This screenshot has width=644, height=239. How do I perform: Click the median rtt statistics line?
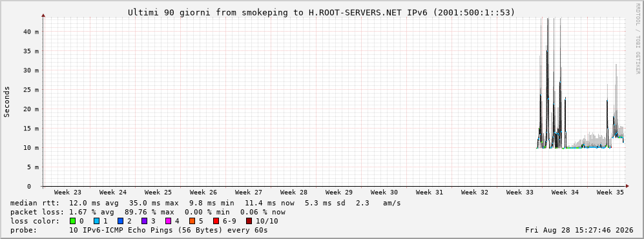205,203
